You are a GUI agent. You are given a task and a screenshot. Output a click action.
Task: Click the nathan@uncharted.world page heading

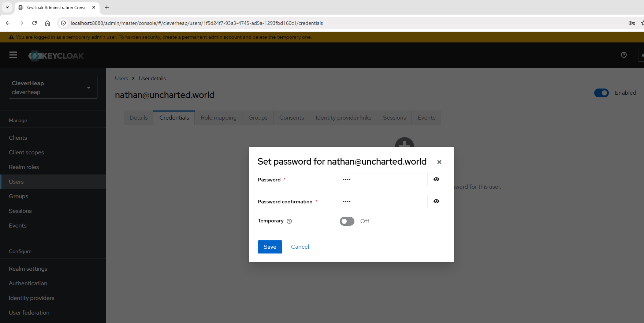pos(165,95)
